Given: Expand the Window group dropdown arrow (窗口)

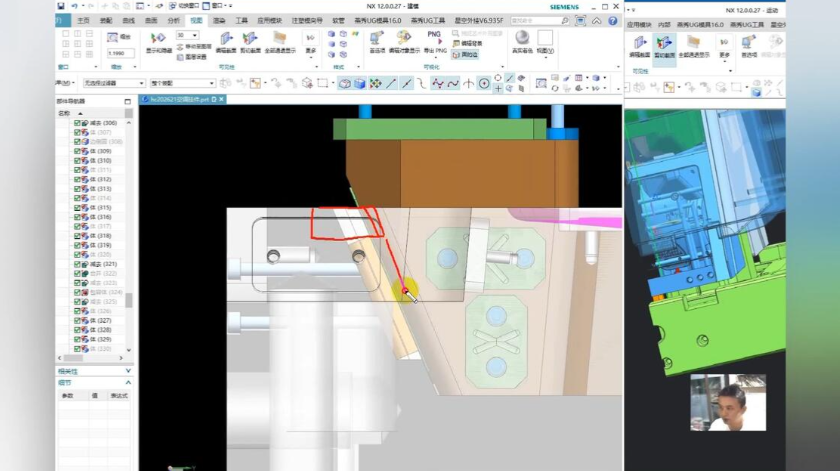Looking at the screenshot, I should tap(95, 67).
